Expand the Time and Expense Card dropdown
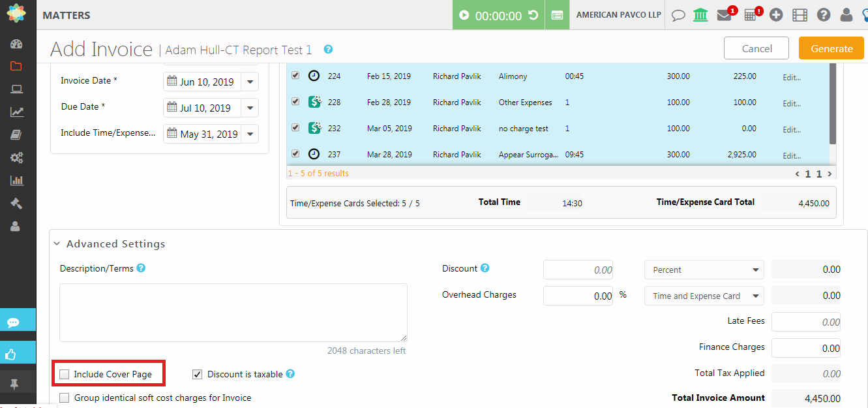 tap(703, 296)
